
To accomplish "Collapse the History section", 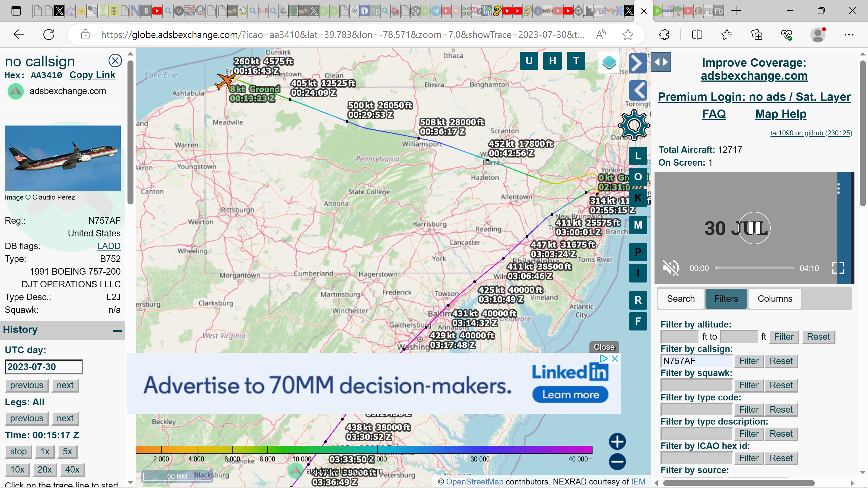I will click(x=117, y=330).
